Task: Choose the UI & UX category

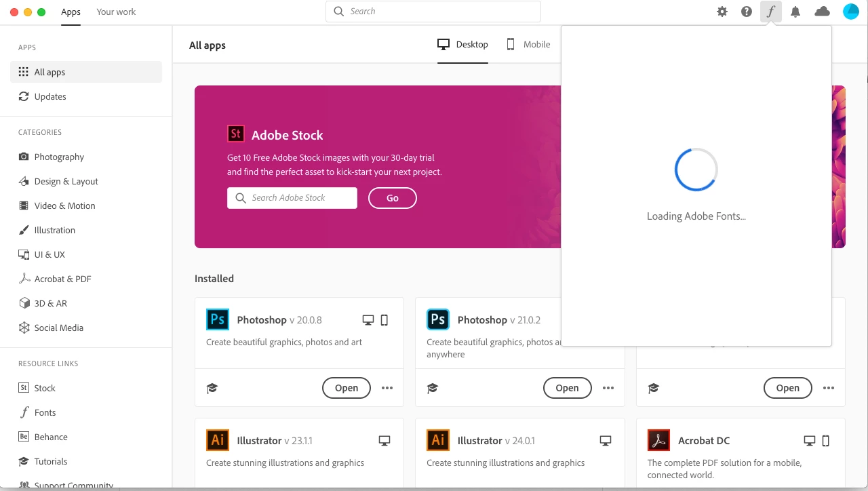Action: pos(86,254)
